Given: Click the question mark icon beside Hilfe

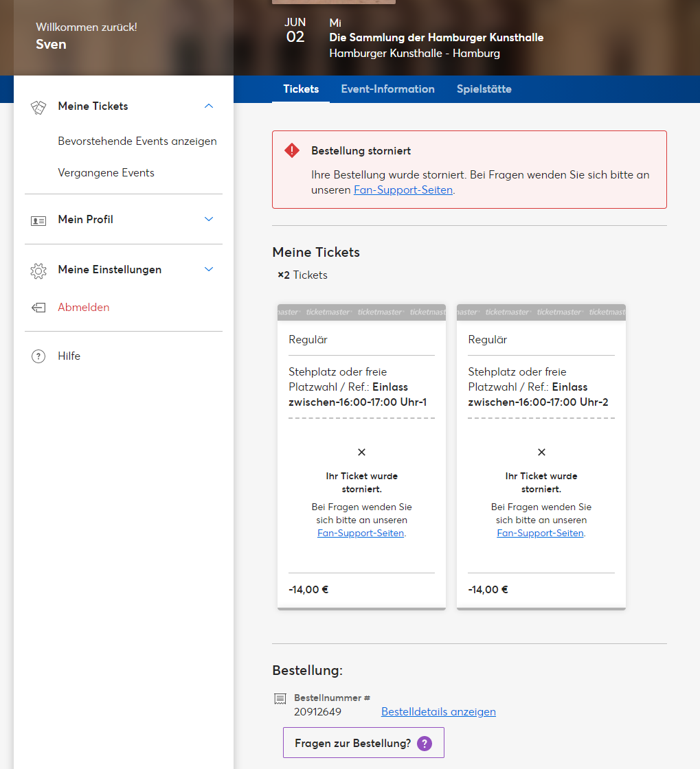Looking at the screenshot, I should click(x=38, y=356).
